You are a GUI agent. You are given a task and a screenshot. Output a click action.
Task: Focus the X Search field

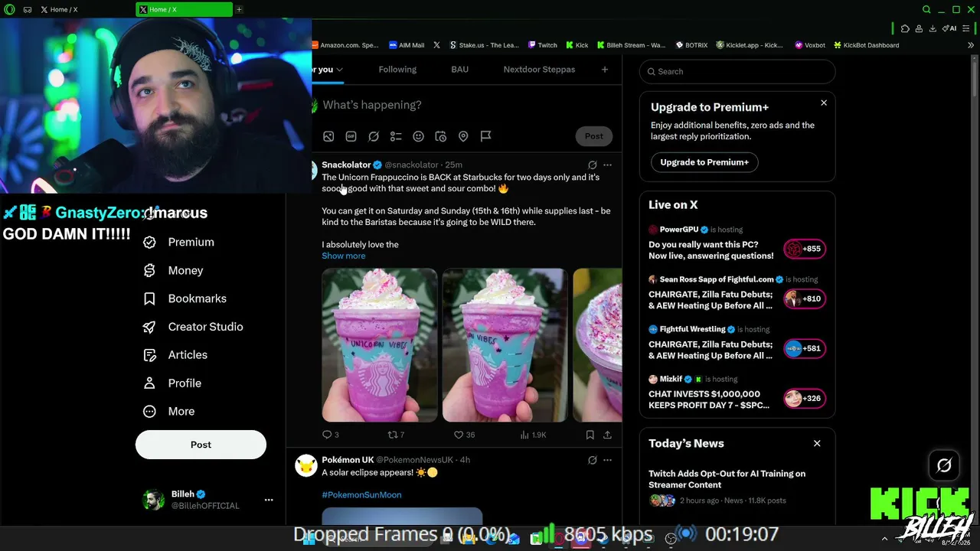[737, 71]
